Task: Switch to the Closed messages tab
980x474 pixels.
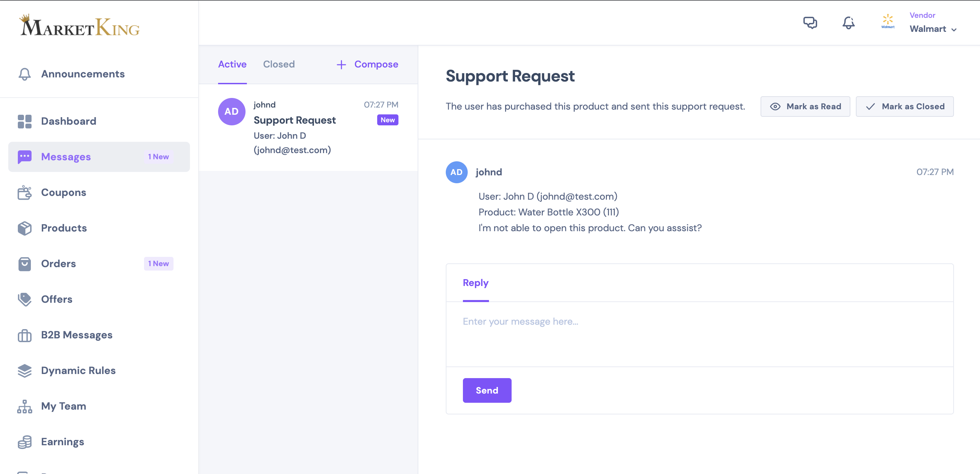Action: [x=279, y=64]
